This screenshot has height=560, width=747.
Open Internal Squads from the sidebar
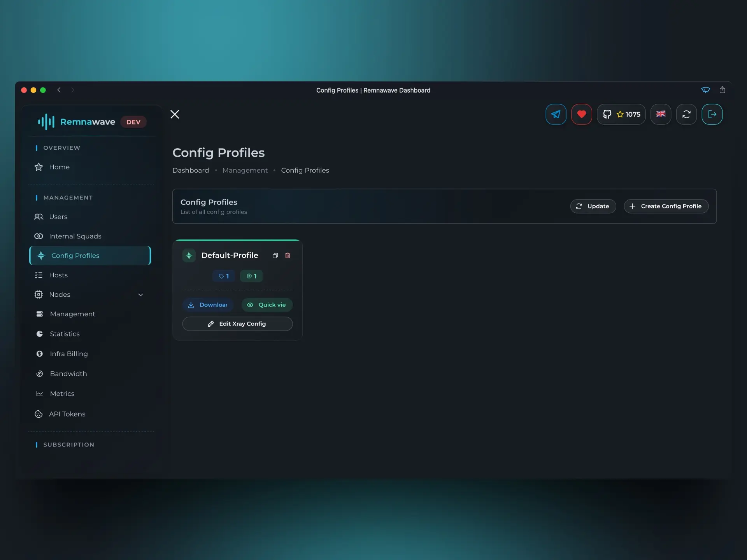(x=75, y=236)
